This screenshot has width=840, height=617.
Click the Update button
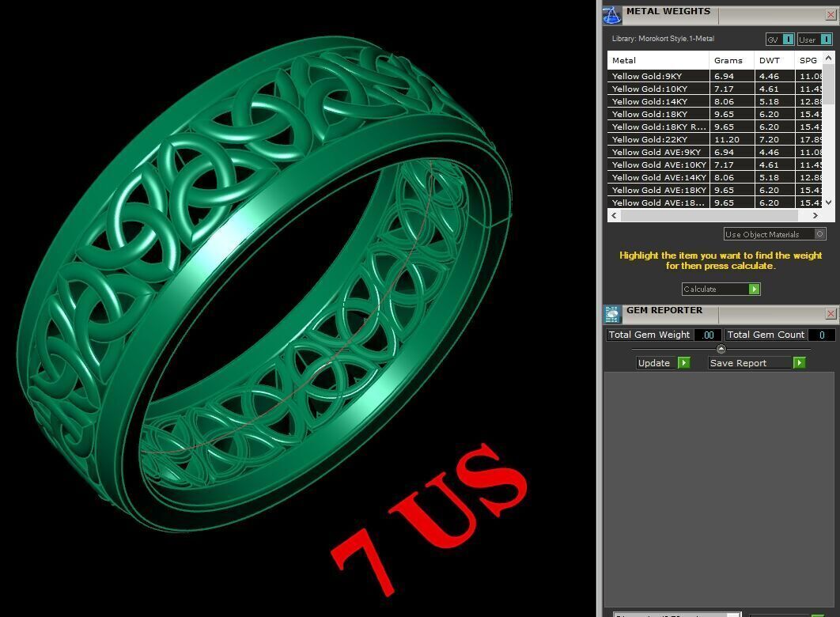click(x=663, y=362)
